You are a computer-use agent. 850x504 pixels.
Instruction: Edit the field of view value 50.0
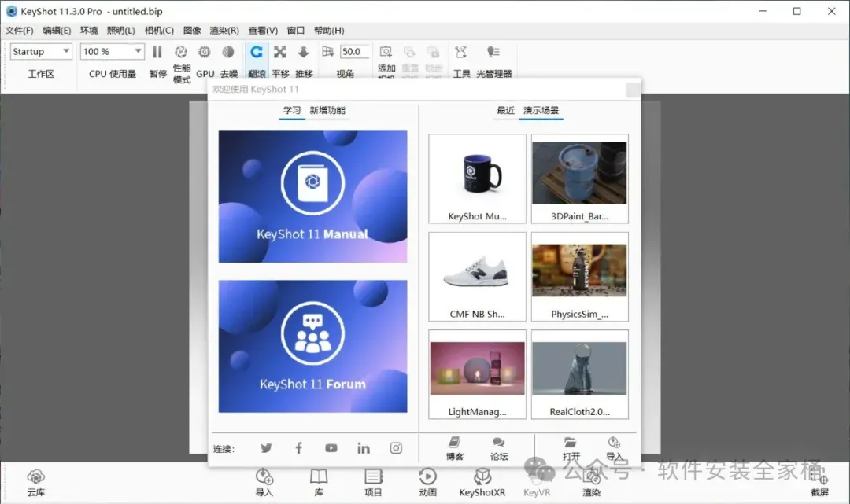(x=354, y=51)
